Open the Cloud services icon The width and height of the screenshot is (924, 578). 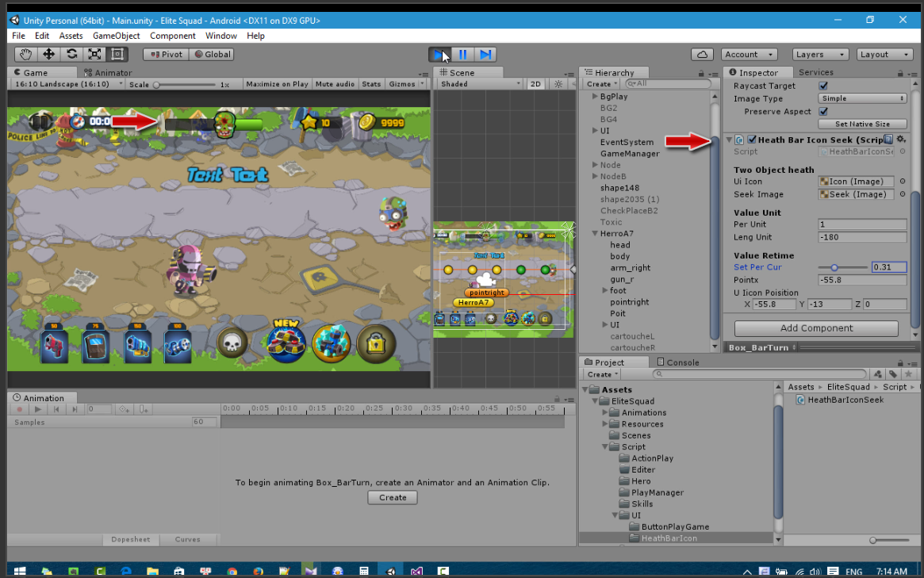click(x=702, y=54)
